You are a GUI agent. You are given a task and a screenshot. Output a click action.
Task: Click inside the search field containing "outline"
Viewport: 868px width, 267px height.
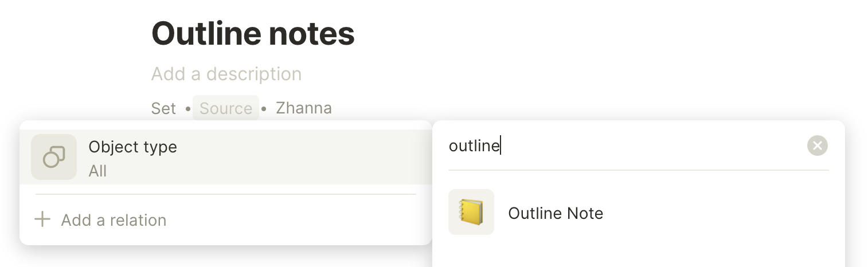pos(625,146)
